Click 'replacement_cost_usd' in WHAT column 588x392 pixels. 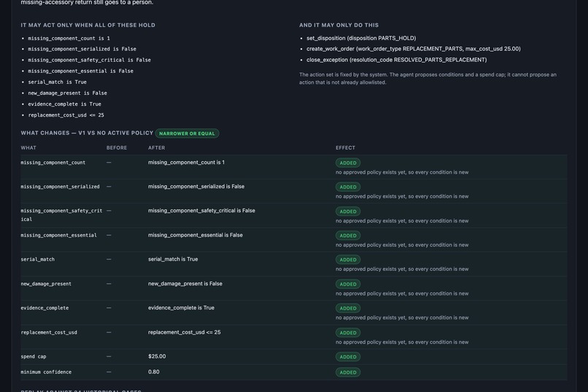[49, 332]
